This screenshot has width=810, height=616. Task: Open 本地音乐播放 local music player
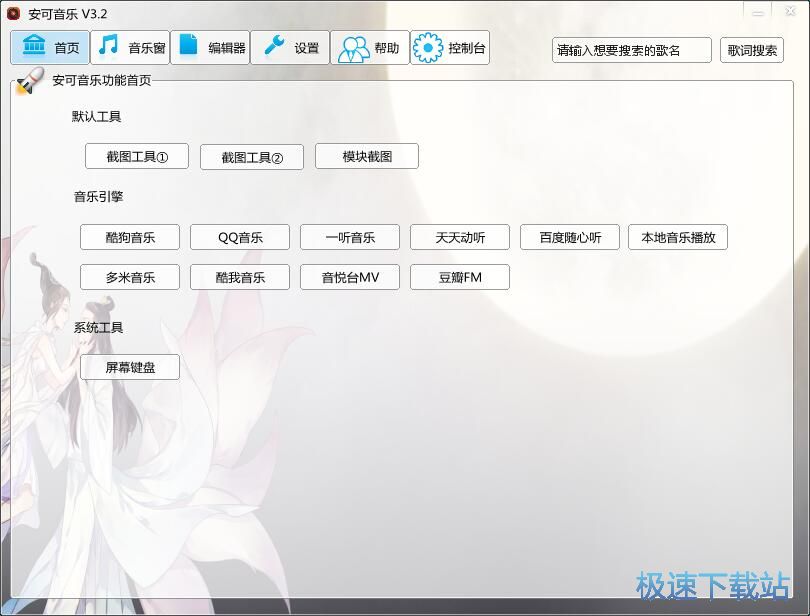678,237
